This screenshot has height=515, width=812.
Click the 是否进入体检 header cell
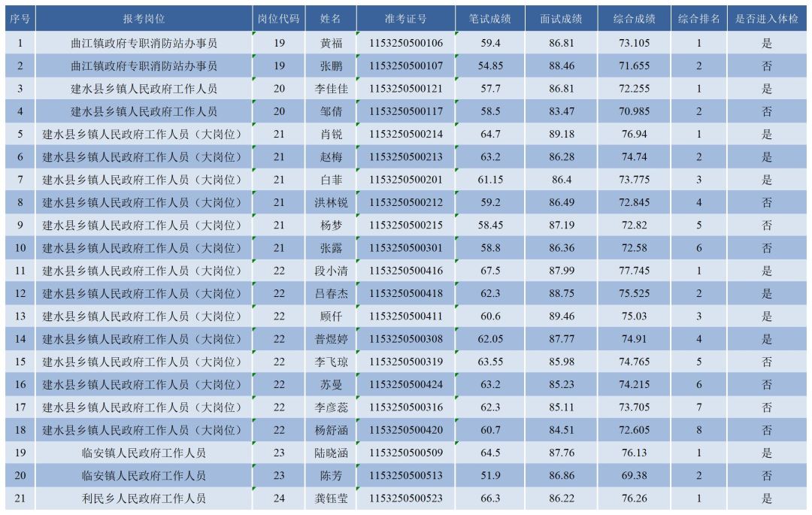(767, 19)
